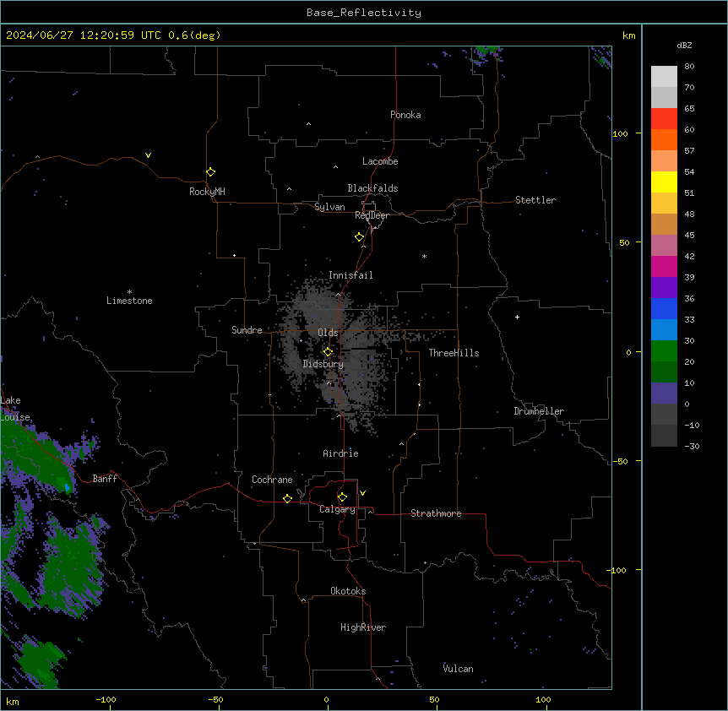Click the Strathmore label

pos(436,513)
